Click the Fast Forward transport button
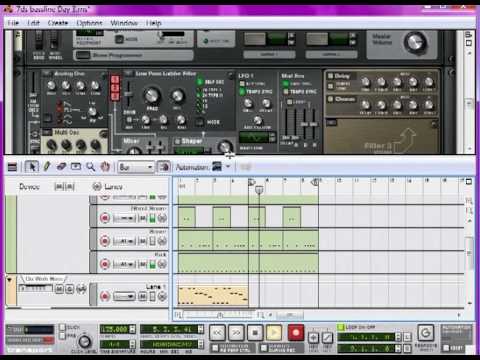The image size is (480, 360). (x=236, y=333)
